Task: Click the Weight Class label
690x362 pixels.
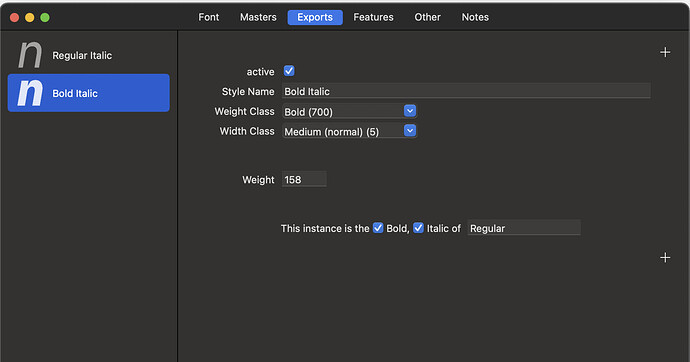Action: (x=244, y=111)
